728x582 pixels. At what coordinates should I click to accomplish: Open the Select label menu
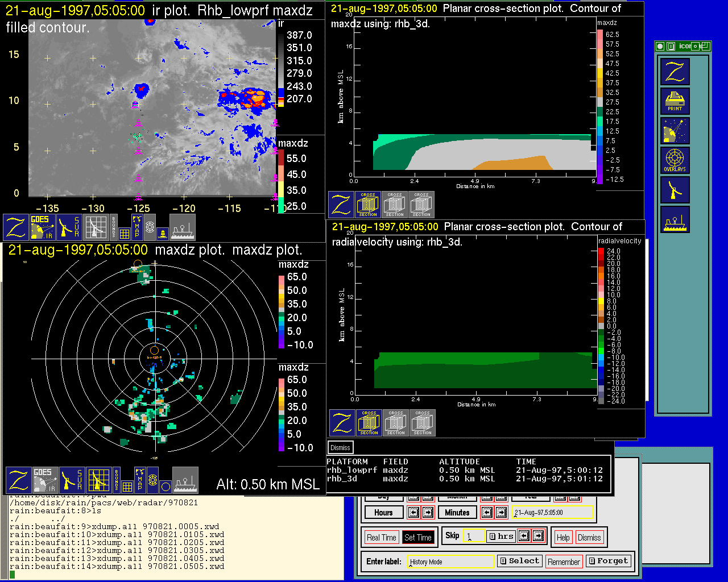pos(519,561)
